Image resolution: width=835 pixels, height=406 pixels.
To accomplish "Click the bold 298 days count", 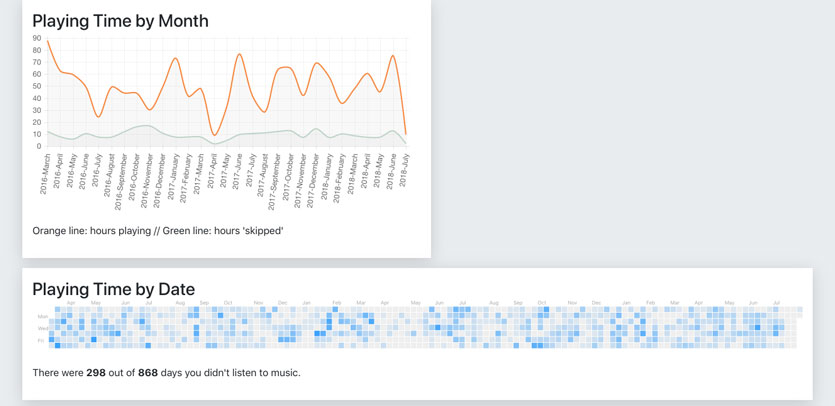I will [96, 373].
